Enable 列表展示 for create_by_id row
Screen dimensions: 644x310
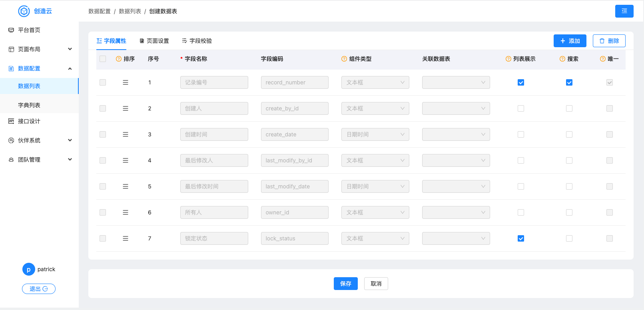521,108
